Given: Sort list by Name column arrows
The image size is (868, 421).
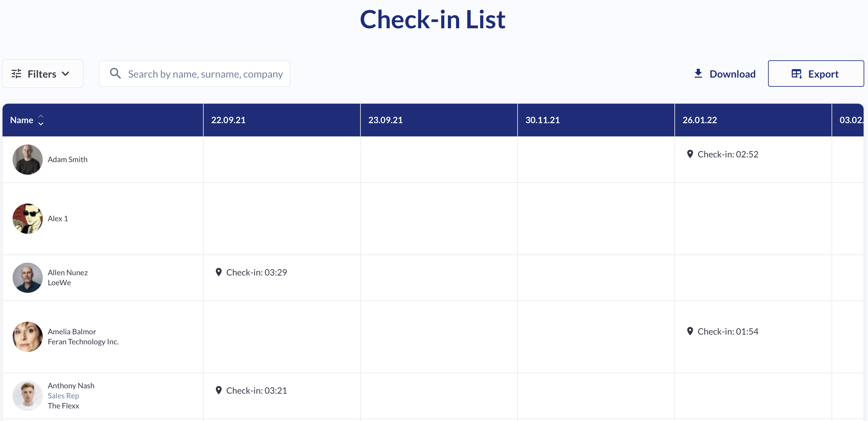Looking at the screenshot, I should (x=41, y=120).
